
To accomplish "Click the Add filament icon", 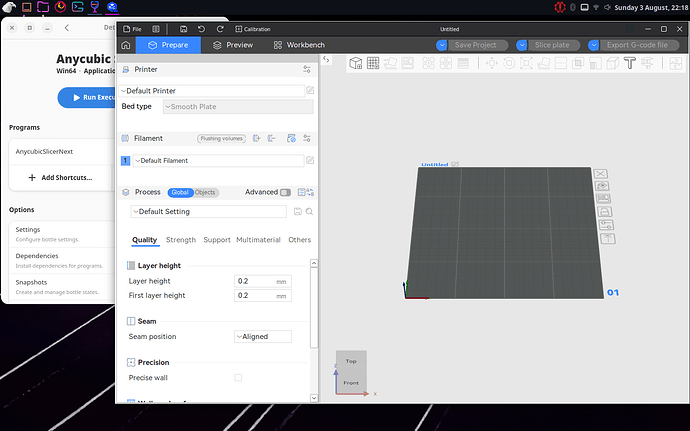I will pos(257,138).
